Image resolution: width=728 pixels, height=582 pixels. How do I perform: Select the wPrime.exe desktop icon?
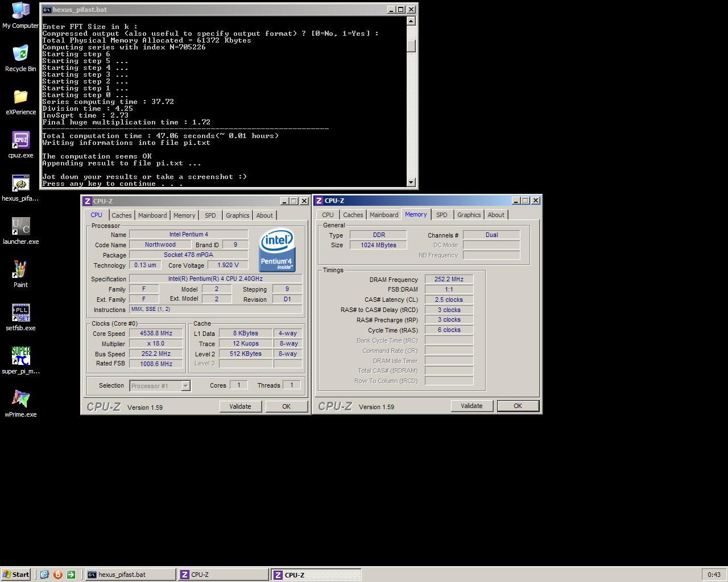click(x=20, y=400)
